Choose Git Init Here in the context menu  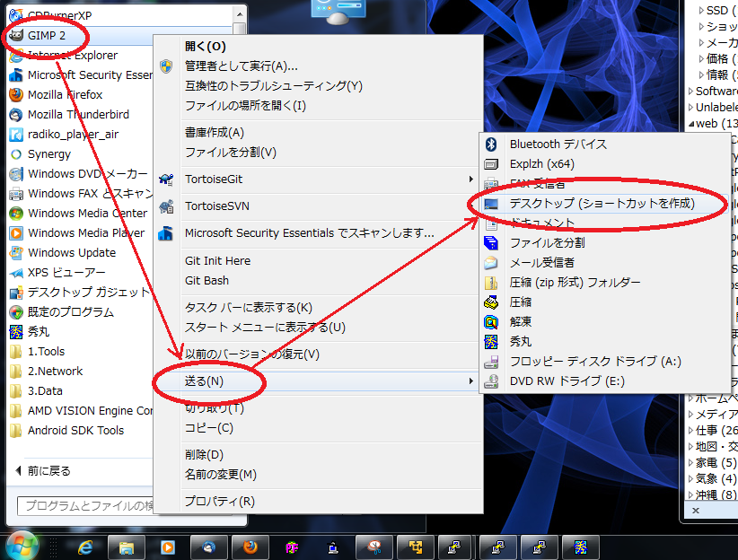318,261
